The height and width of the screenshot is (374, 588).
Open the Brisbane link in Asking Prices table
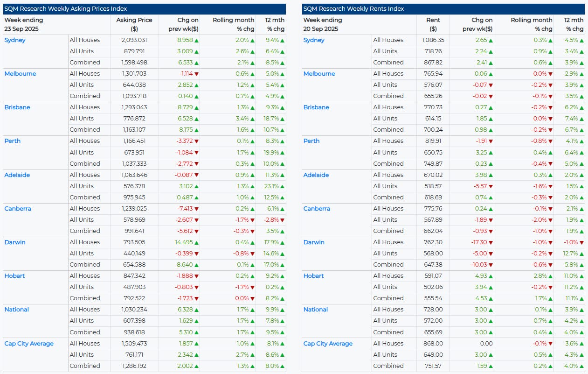tap(17, 107)
